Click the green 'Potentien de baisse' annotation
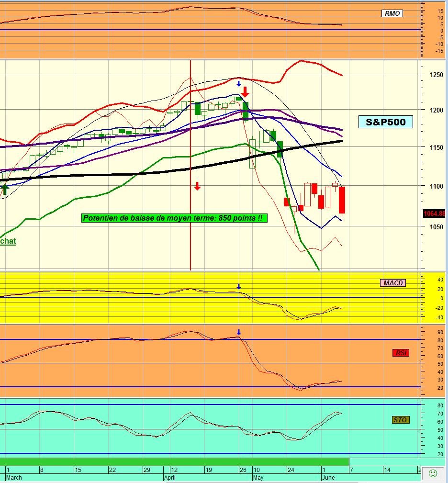This screenshot has width=448, height=483. (x=174, y=218)
